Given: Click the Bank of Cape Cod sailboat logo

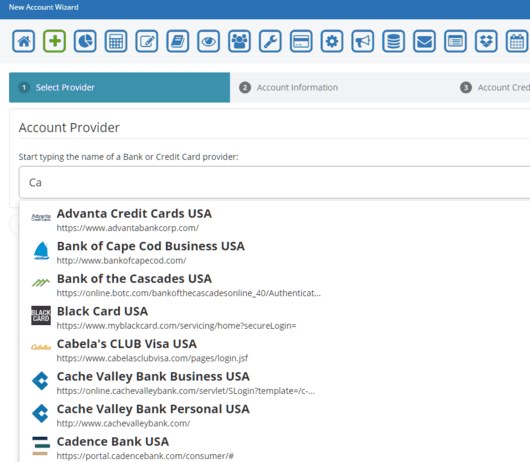Looking at the screenshot, I should [41, 251].
